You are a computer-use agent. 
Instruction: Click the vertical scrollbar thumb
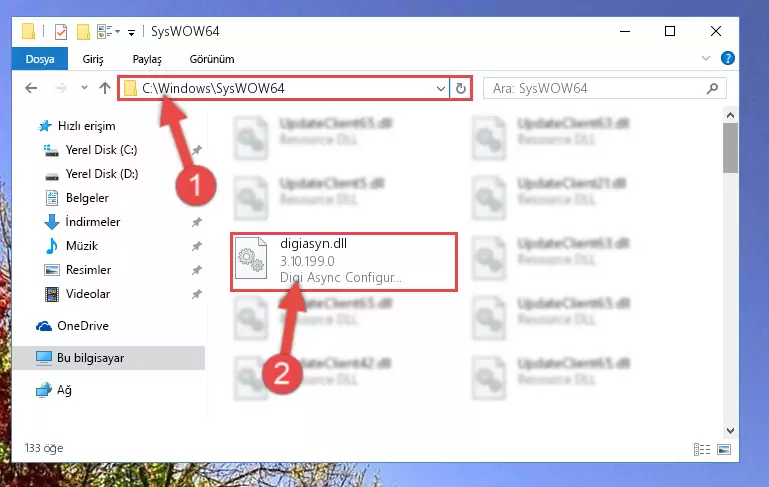(730, 148)
